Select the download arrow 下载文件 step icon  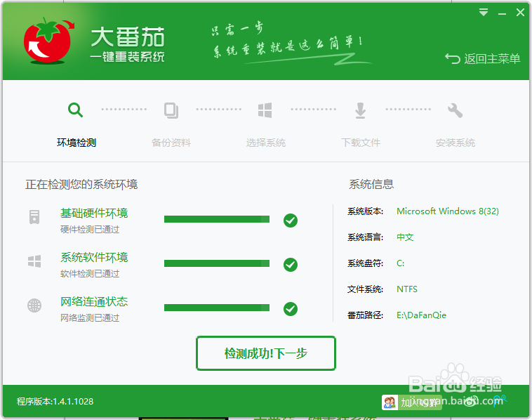tap(360, 110)
